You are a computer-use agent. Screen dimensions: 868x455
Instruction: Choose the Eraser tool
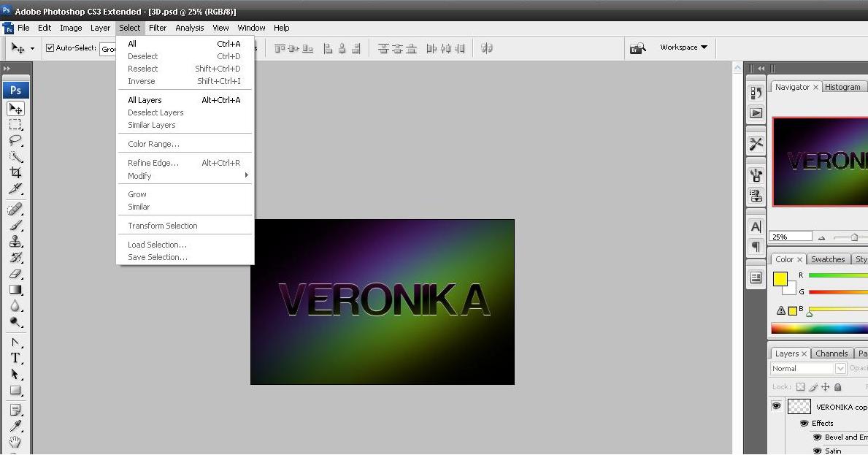pyautogui.click(x=15, y=275)
